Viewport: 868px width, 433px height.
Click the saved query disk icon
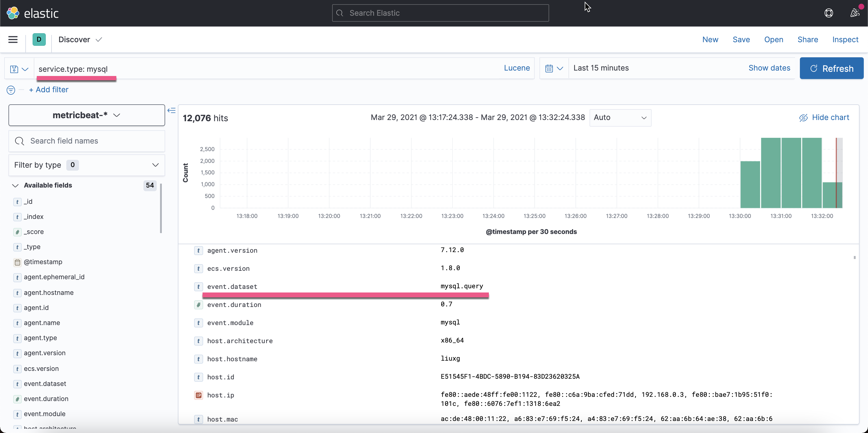[14, 69]
